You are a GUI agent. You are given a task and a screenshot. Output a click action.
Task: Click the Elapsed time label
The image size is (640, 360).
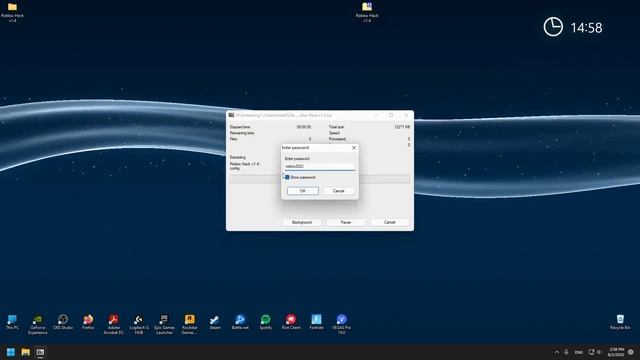[x=240, y=127]
